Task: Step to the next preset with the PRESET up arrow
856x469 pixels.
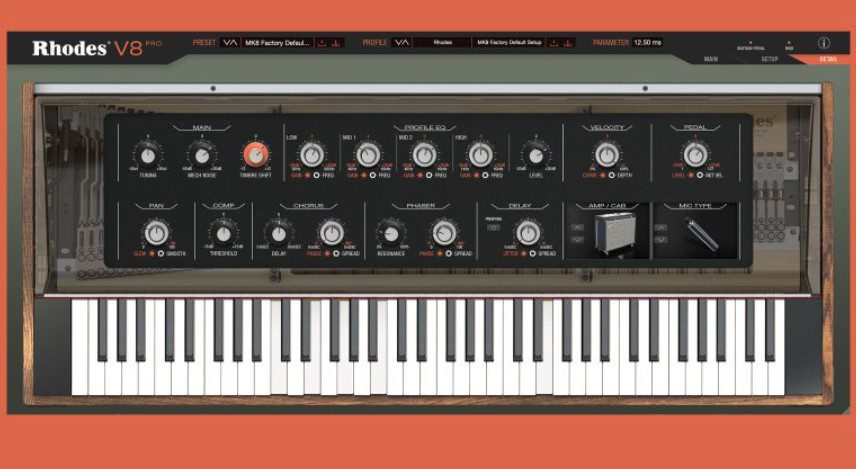Action: point(234,43)
